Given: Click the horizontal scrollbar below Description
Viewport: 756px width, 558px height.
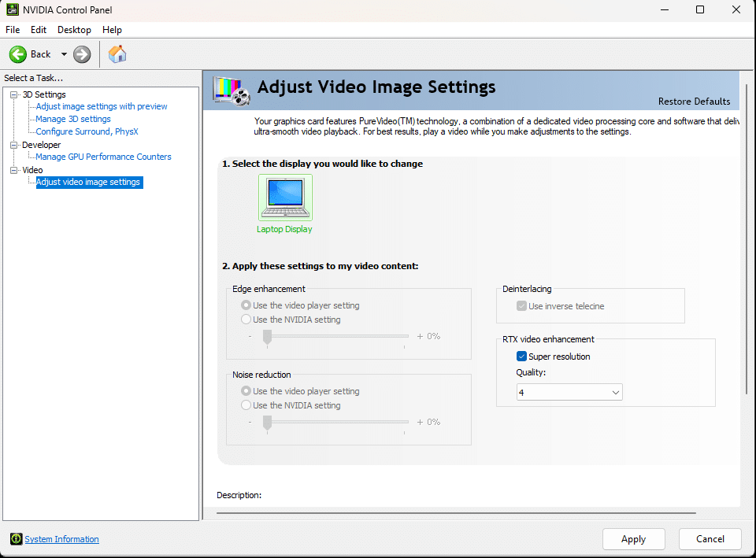Looking at the screenshot, I should 456,513.
